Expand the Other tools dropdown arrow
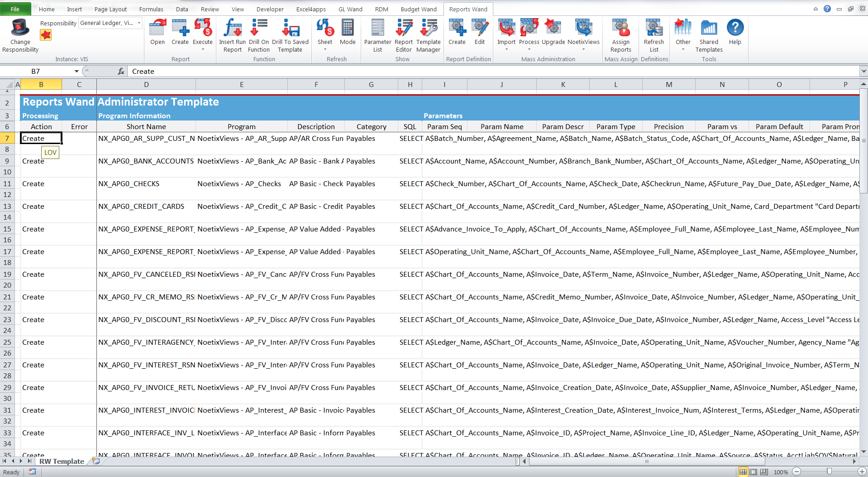This screenshot has height=477, width=868. point(683,49)
